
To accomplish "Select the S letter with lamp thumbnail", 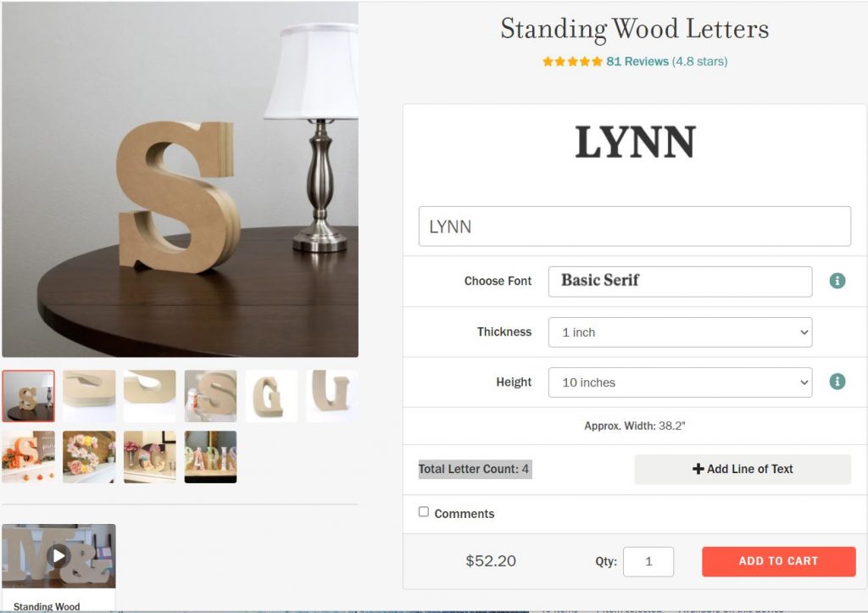I will (x=28, y=396).
